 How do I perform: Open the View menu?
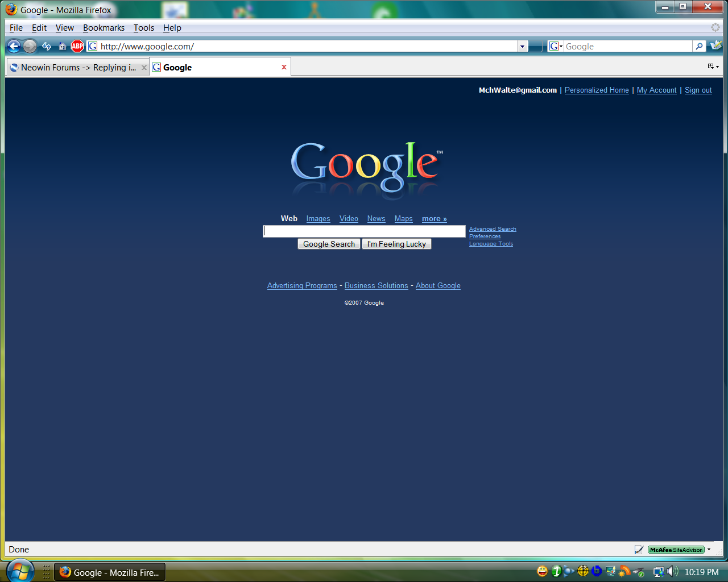tap(65, 27)
